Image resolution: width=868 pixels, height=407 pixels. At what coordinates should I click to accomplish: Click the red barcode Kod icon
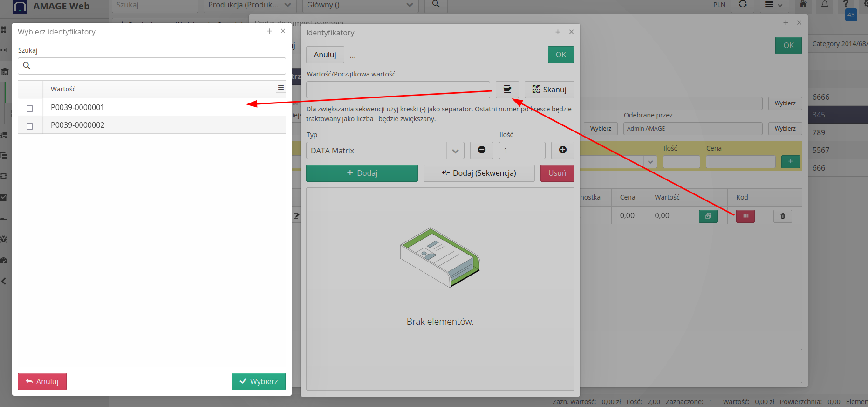point(745,216)
